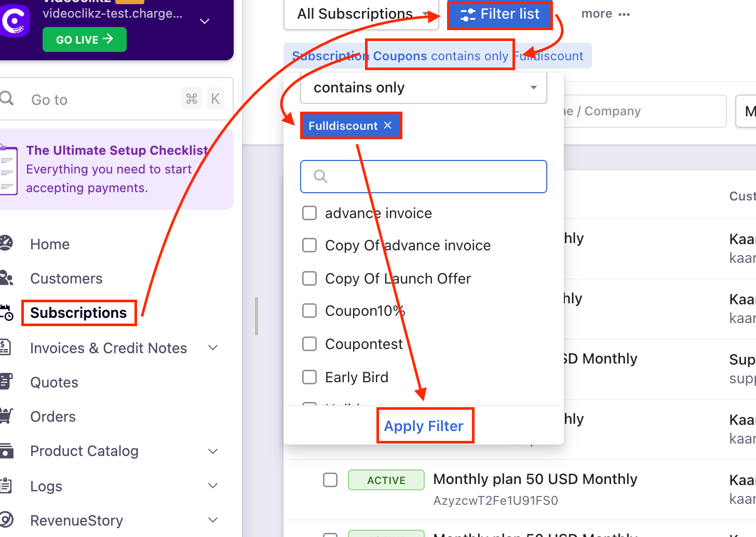The width and height of the screenshot is (756, 537).
Task: Click the Logs clipboard icon
Action: coord(6,486)
